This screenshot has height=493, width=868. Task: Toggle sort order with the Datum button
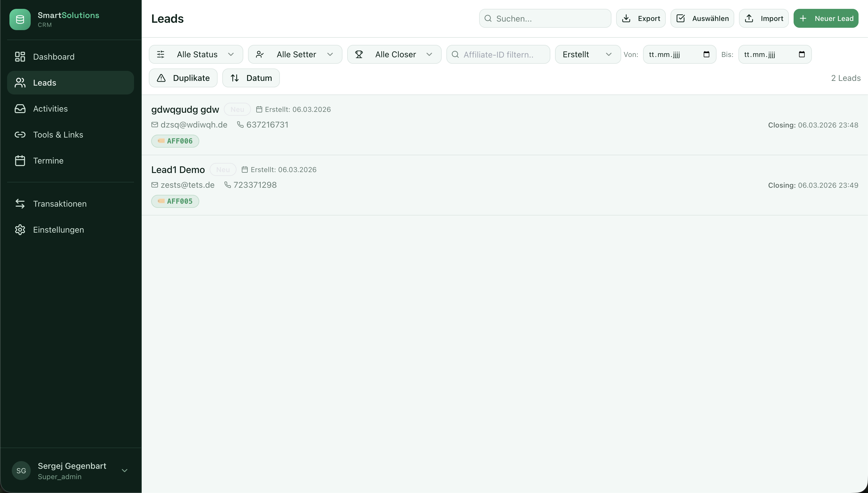[251, 78]
